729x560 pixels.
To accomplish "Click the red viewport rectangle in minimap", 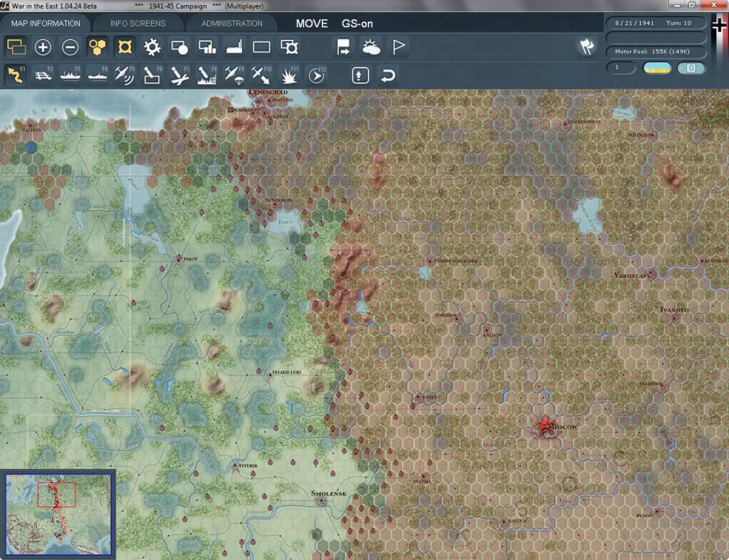I will (x=56, y=495).
